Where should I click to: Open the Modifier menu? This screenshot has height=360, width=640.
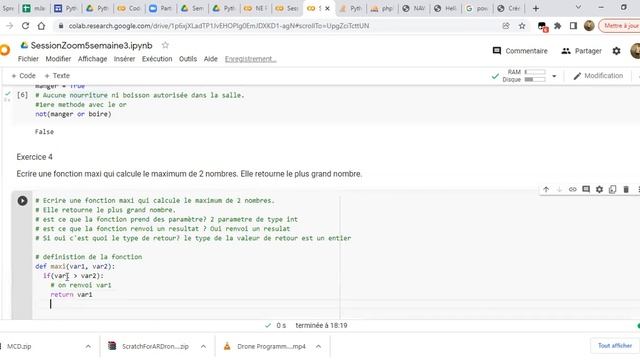(x=58, y=59)
